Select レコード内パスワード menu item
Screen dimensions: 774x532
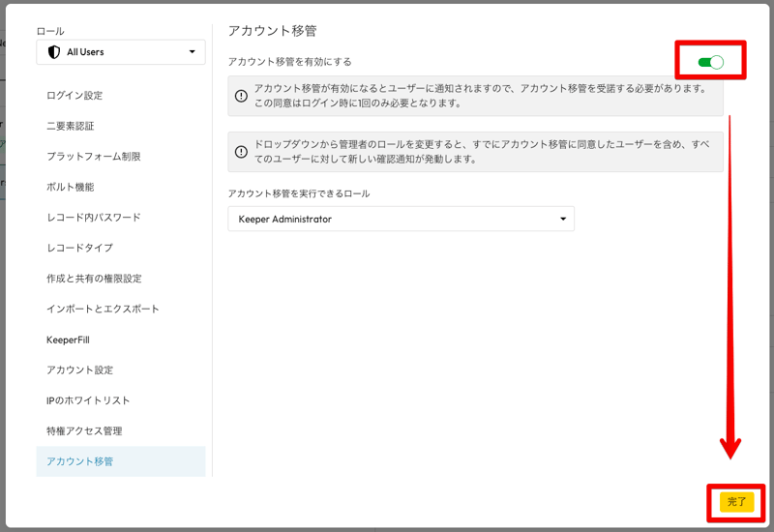(x=93, y=218)
